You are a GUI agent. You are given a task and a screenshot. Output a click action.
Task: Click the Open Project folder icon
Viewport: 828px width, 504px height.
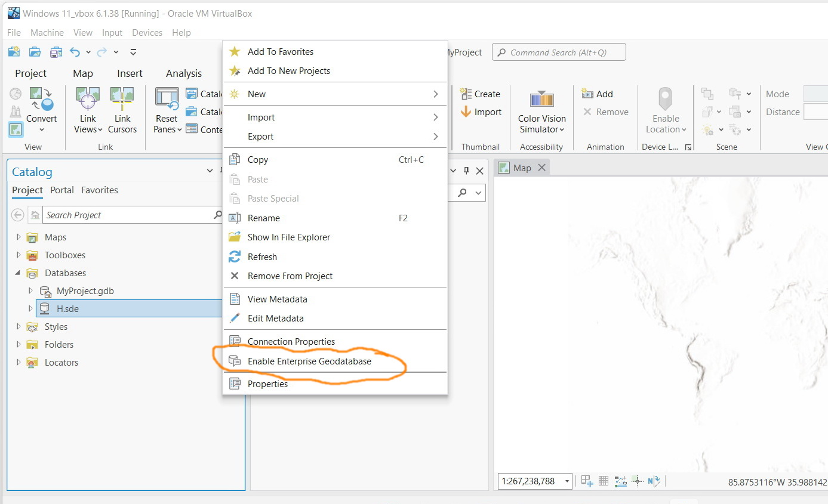click(x=35, y=52)
